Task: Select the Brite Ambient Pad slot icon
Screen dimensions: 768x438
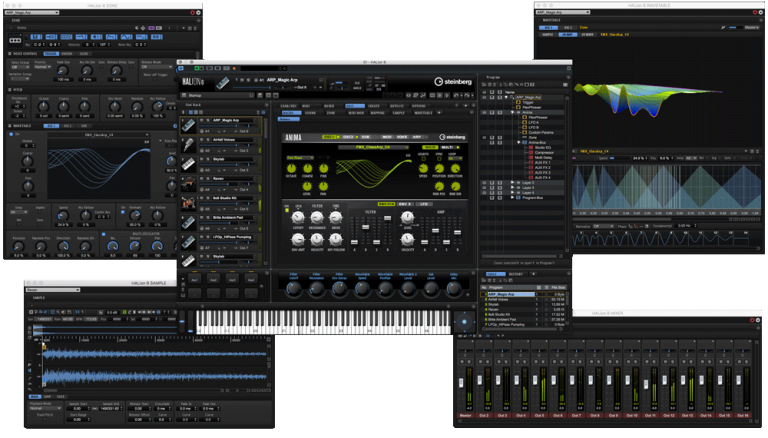Action: tap(189, 223)
